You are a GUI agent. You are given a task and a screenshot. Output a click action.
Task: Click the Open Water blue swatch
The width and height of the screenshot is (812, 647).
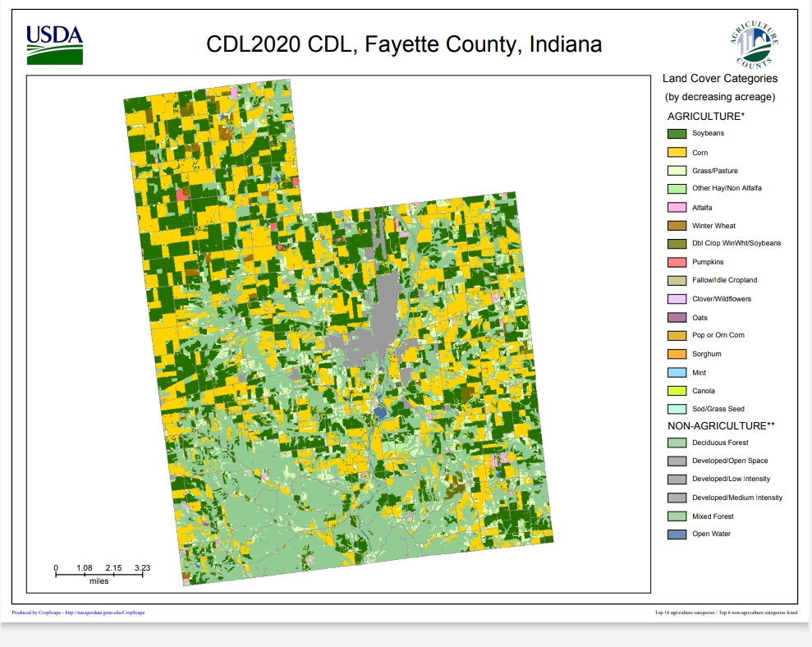point(677,535)
